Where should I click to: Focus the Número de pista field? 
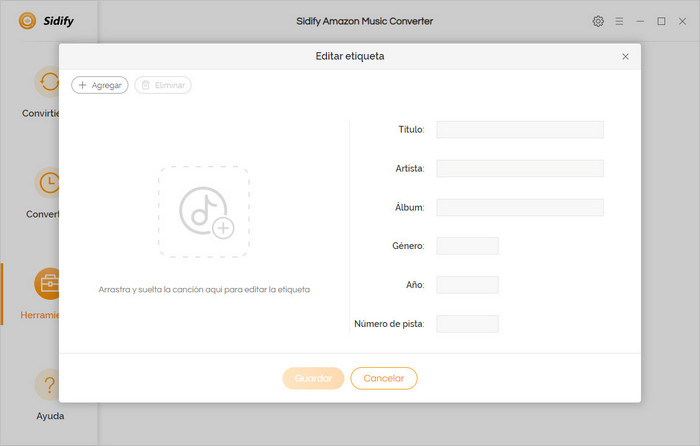pos(467,324)
